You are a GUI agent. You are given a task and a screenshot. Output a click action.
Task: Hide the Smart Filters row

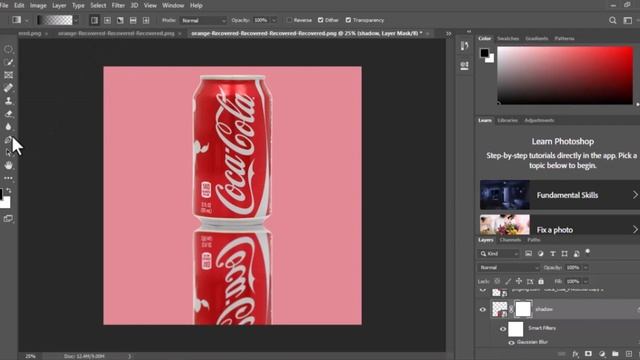pyautogui.click(x=503, y=329)
